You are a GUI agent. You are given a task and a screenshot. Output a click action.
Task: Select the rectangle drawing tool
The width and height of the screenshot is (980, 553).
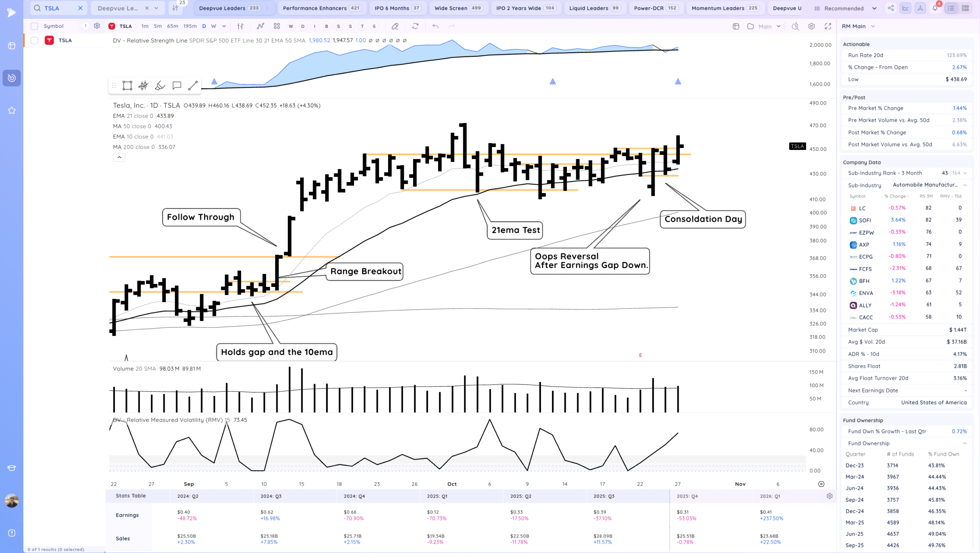point(127,85)
